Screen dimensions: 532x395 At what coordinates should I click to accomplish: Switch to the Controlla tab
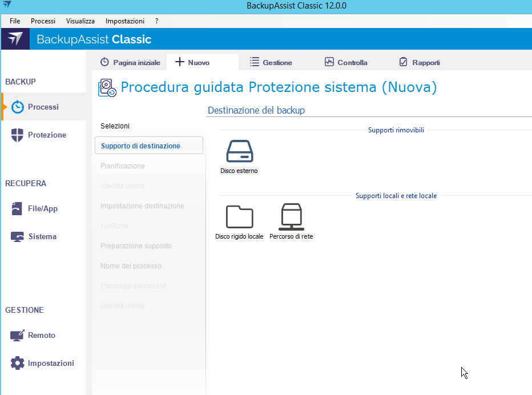(x=346, y=62)
